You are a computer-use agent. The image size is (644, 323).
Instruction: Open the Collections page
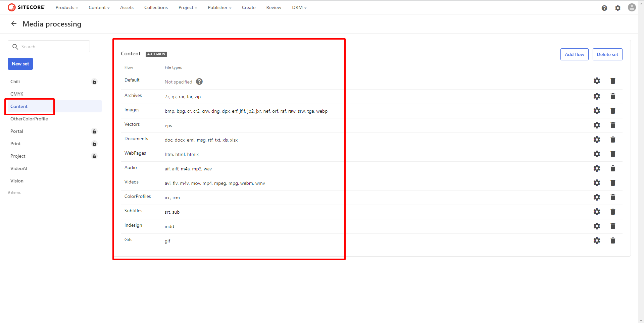pos(156,7)
